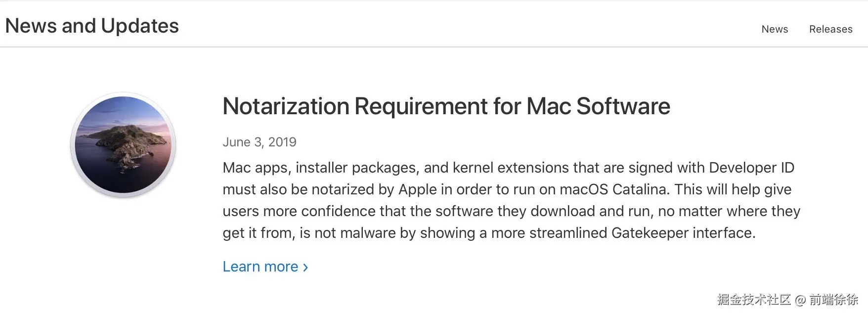
Task: Click the News and Updates page title
Action: [x=92, y=26]
